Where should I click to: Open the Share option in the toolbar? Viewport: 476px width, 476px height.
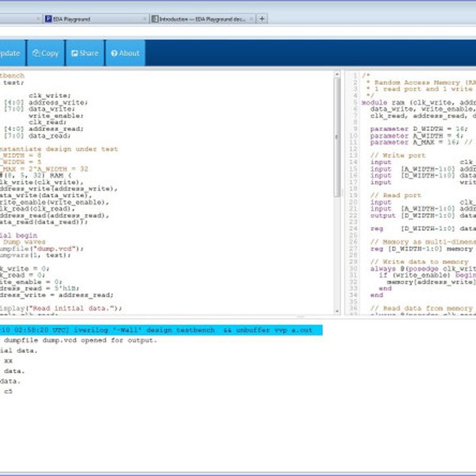[84, 53]
